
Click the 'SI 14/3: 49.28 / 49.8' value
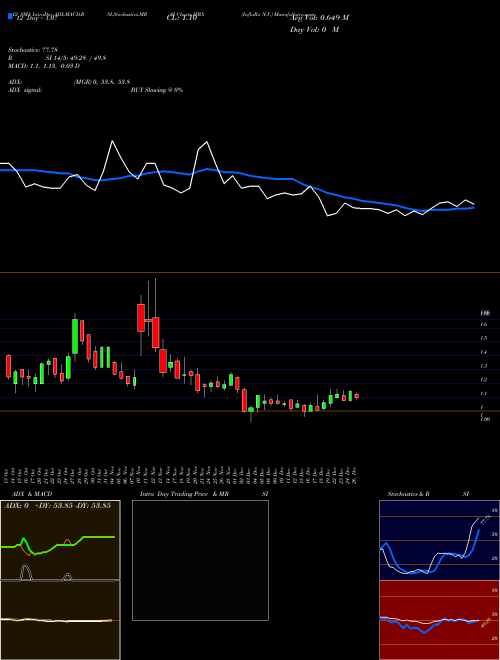[x=76, y=58]
